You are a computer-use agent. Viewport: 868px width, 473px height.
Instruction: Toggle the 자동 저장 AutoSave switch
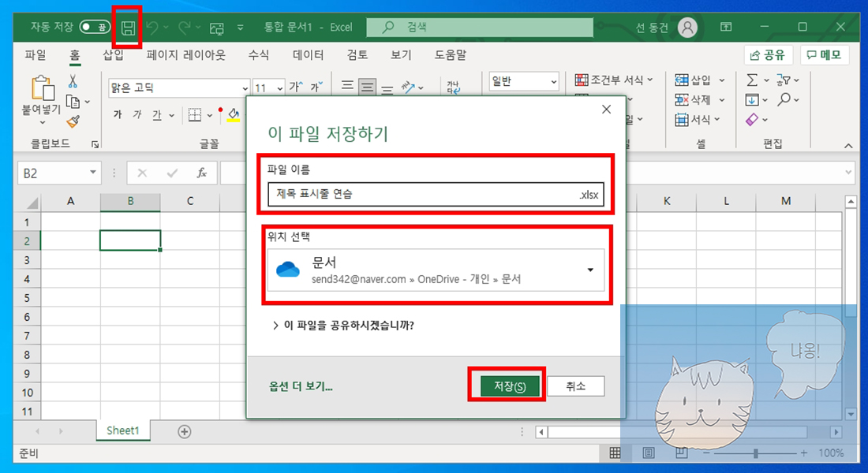(95, 27)
